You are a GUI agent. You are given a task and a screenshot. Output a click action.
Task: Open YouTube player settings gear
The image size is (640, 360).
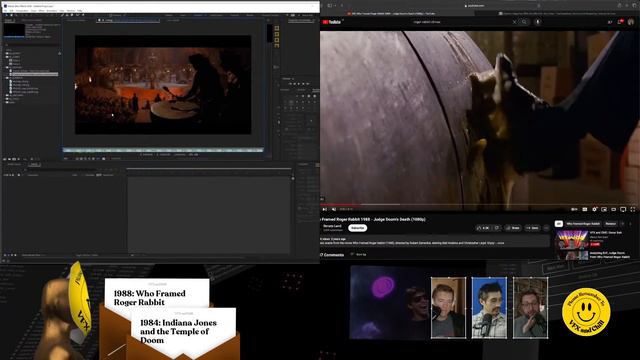(594, 209)
